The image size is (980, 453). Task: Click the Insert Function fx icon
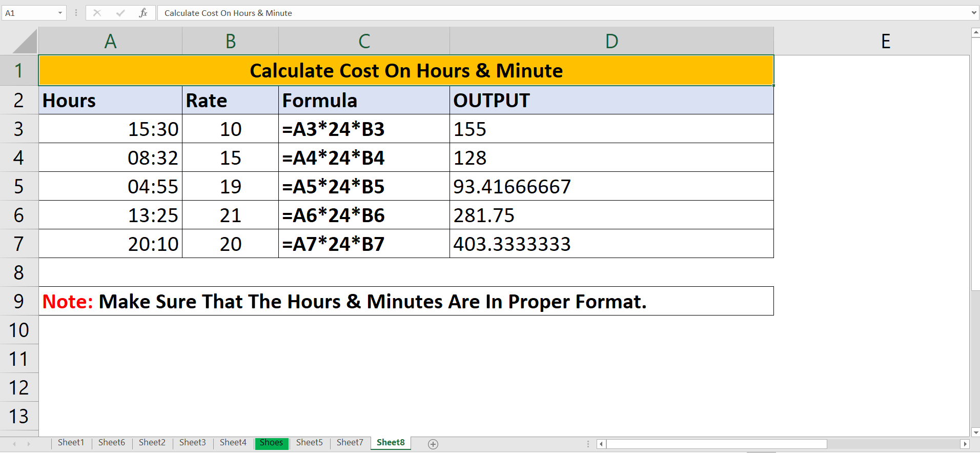(x=143, y=13)
